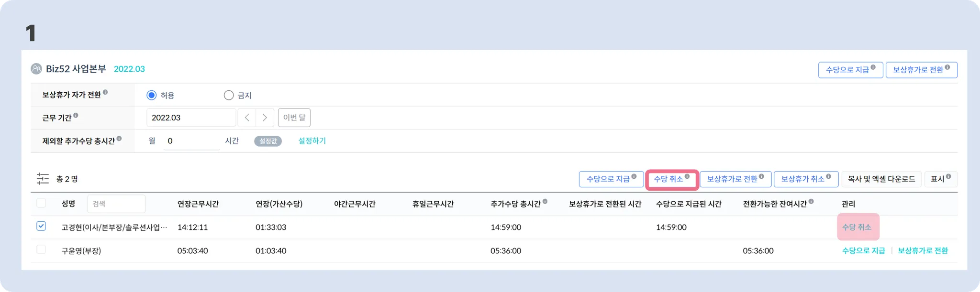
Task: Check the 구윤영(부장) row checkbox
Action: click(41, 249)
